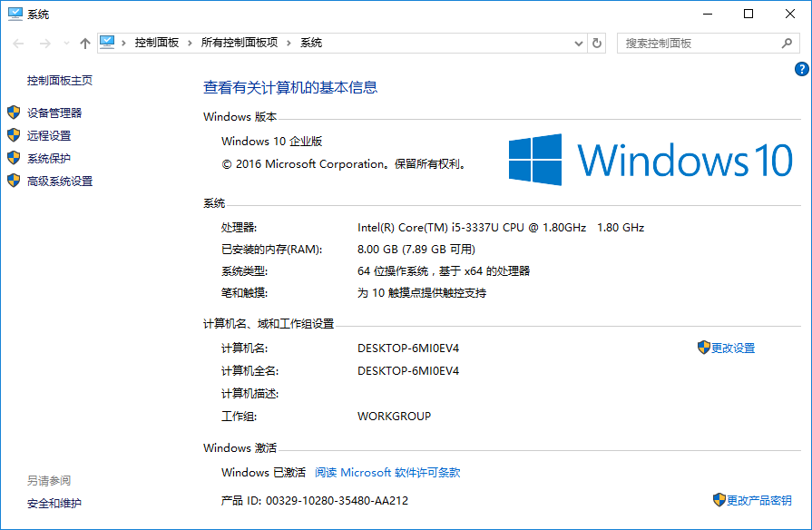This screenshot has width=812, height=530.
Task: Open 系统保护 link
Action: [49, 159]
